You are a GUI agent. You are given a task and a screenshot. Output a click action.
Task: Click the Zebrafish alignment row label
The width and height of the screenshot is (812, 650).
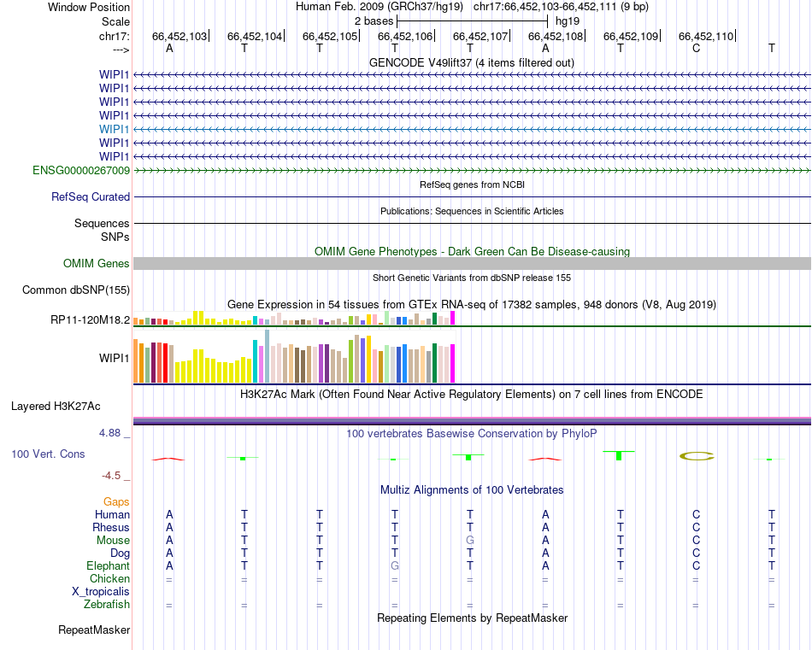coord(107,604)
